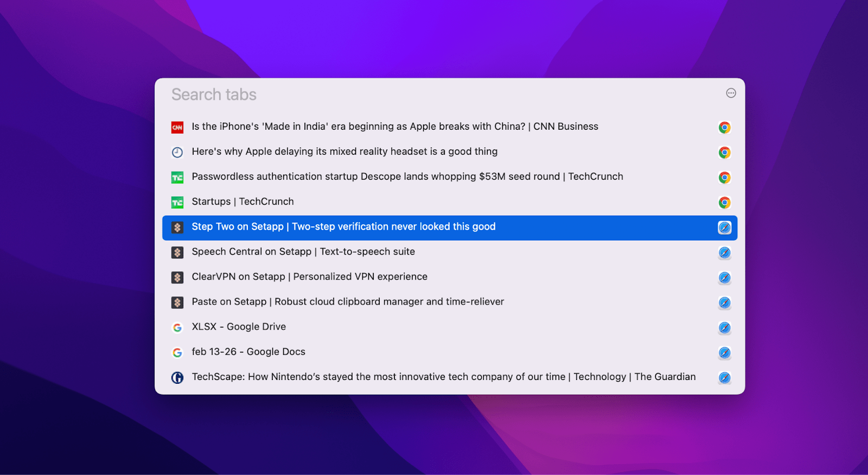Open Passwordless authentication startup Descope tab
This screenshot has width=868, height=475.
[450, 177]
